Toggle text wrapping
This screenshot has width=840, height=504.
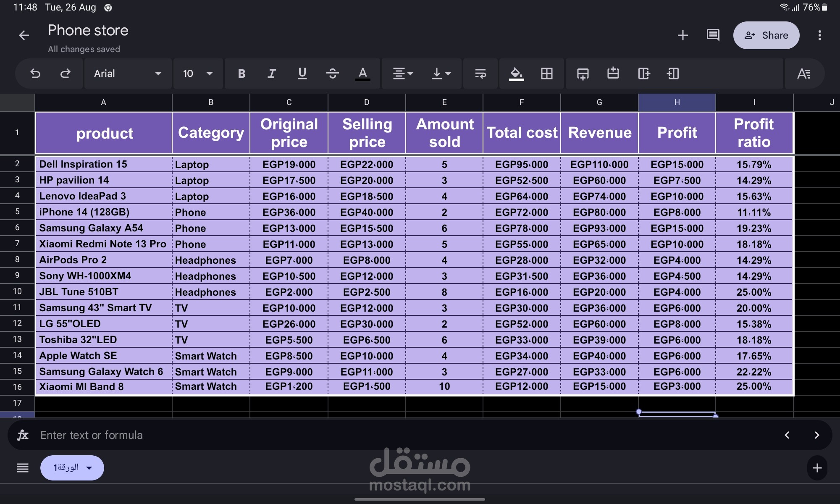coord(480,74)
